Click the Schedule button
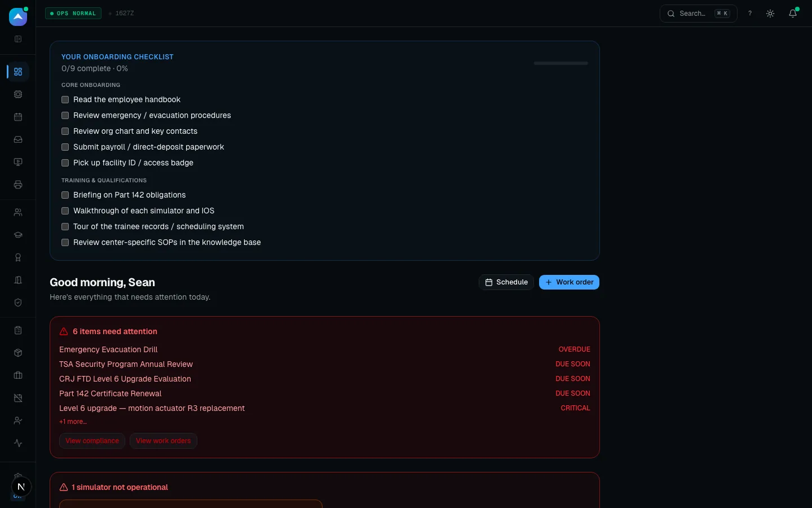Screen dimensions: 812x508 pos(506,282)
